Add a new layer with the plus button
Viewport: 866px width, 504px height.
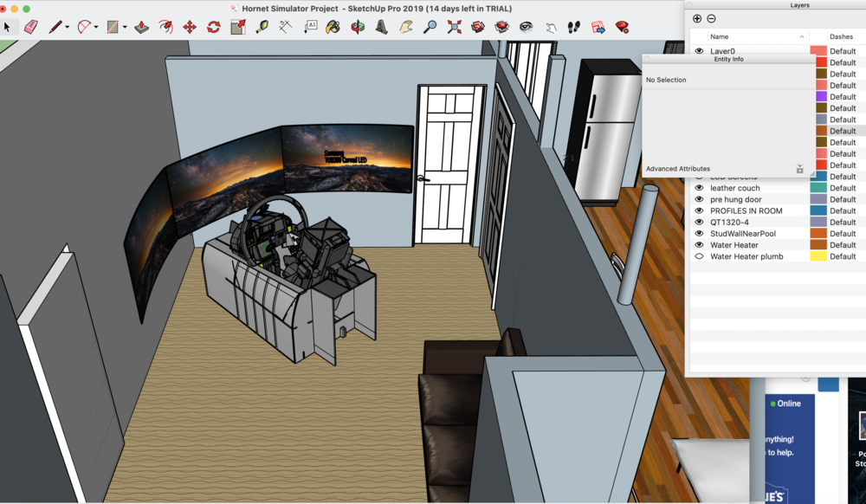click(697, 18)
